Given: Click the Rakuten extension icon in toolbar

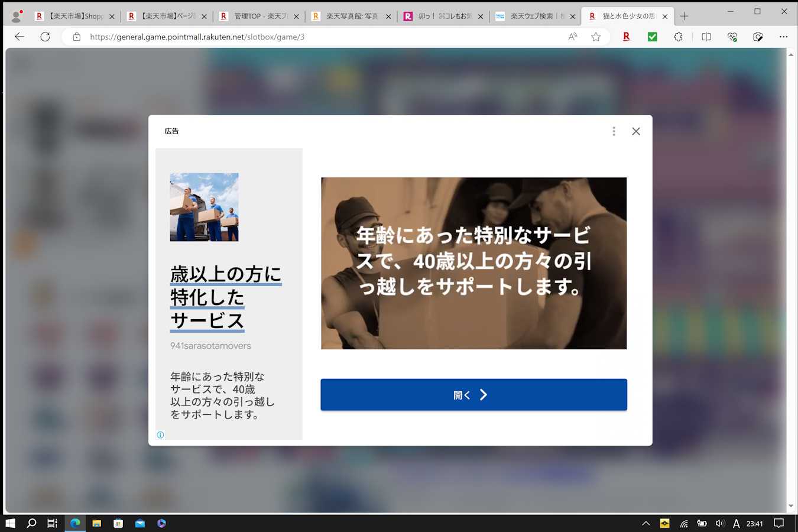Looking at the screenshot, I should coord(626,37).
